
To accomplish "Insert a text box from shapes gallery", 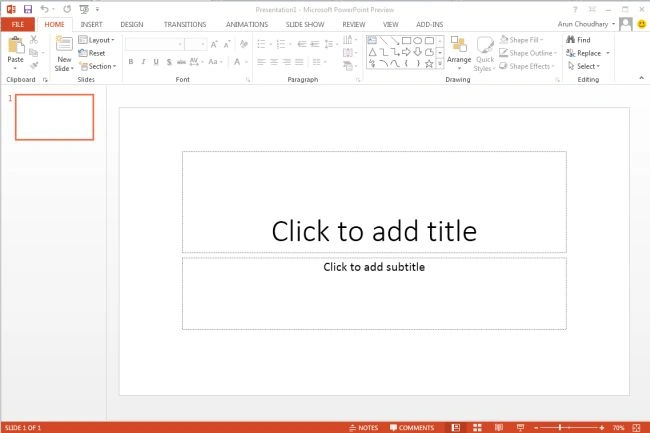I will (x=372, y=40).
